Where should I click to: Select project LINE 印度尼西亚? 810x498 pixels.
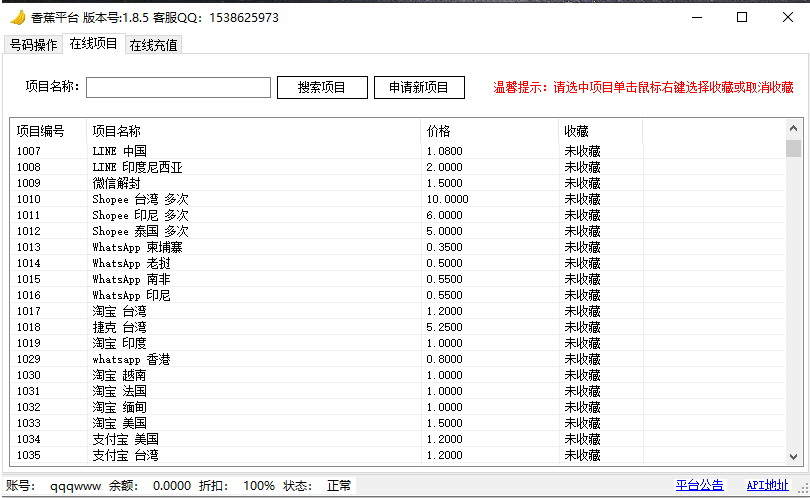pyautogui.click(x=398, y=167)
